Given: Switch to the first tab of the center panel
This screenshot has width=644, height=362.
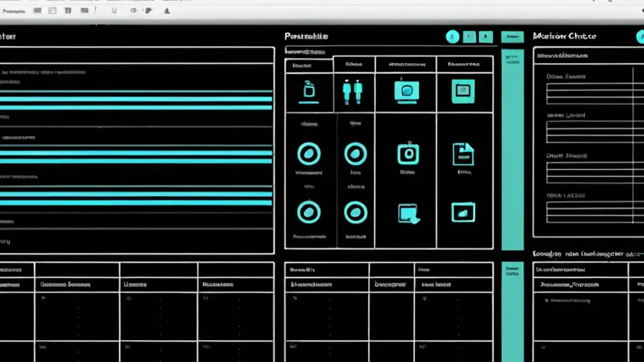Looking at the screenshot, I should 308,65.
